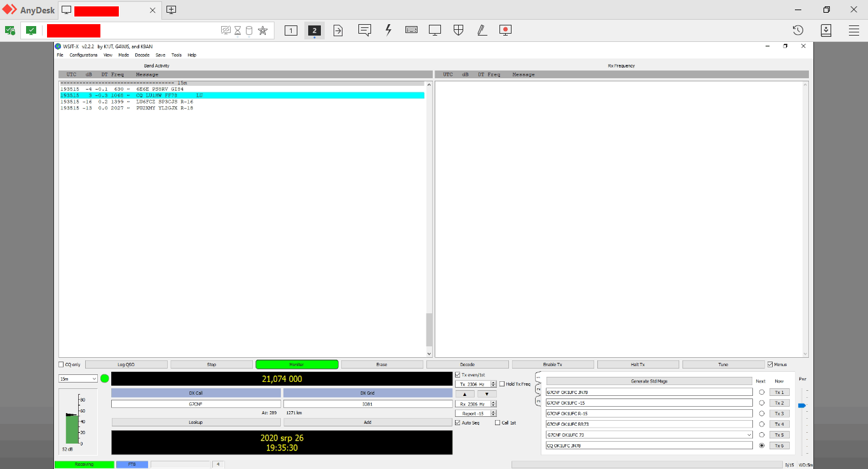Open the AnyDesk chat icon
This screenshot has width=868, height=469.
click(x=364, y=30)
